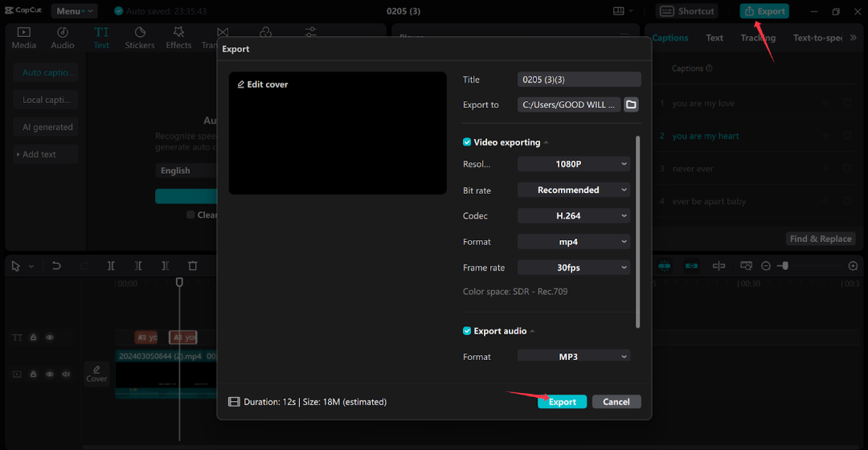Open the Frame rate 30fps dropdown
Image resolution: width=868 pixels, height=450 pixels.
click(x=574, y=268)
